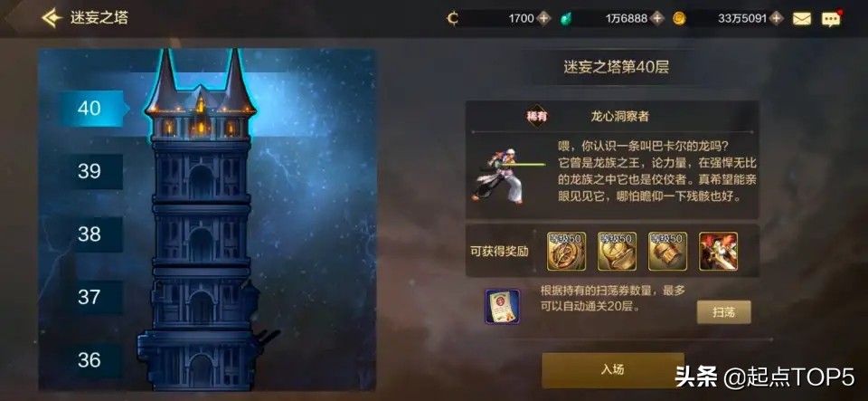Select floor 40 tab
Viewport: 868px width, 401px height.
pyautogui.click(x=91, y=109)
